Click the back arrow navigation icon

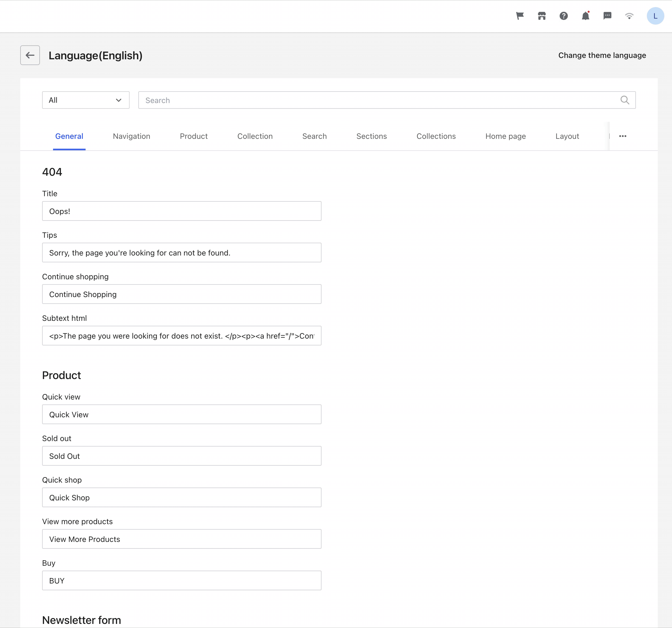point(30,55)
